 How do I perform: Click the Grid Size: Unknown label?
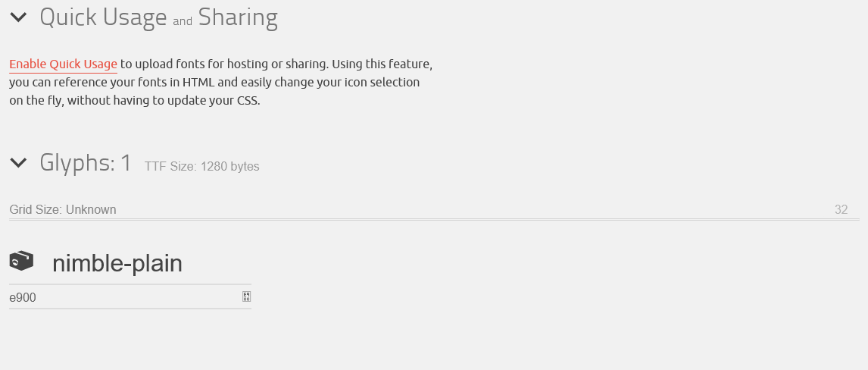pyautogui.click(x=63, y=209)
